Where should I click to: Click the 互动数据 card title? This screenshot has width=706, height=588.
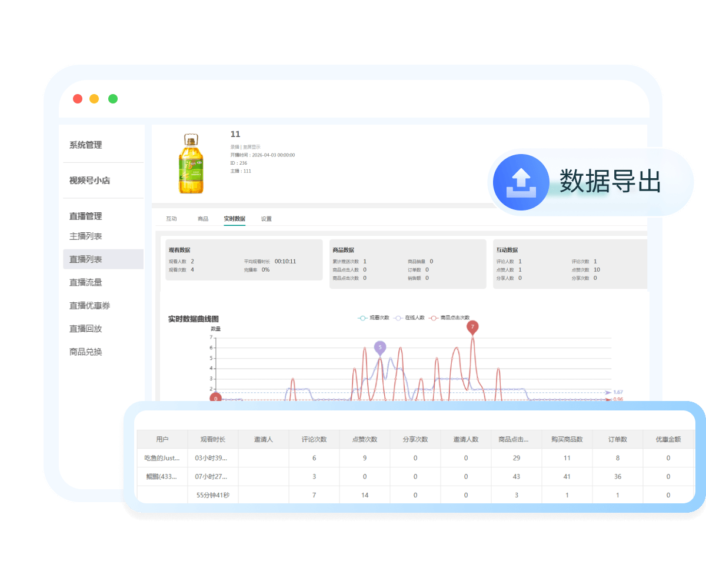(507, 250)
